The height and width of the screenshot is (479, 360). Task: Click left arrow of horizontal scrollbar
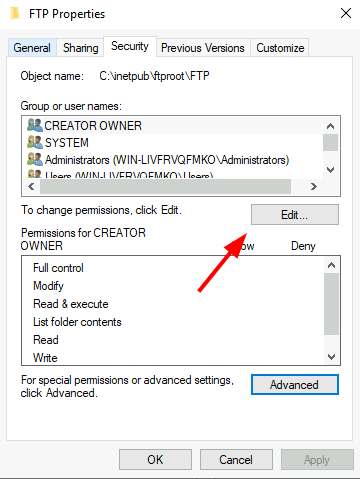(31, 186)
